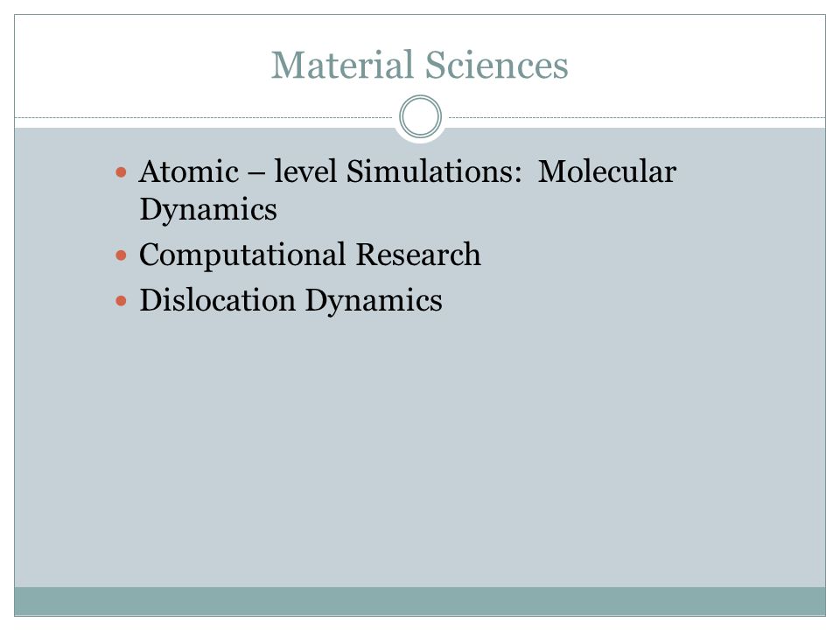Viewport: 840px width, 630px height.
Task: Click Dynamics in the Dislocation Dynamics bullet
Action: click(374, 301)
